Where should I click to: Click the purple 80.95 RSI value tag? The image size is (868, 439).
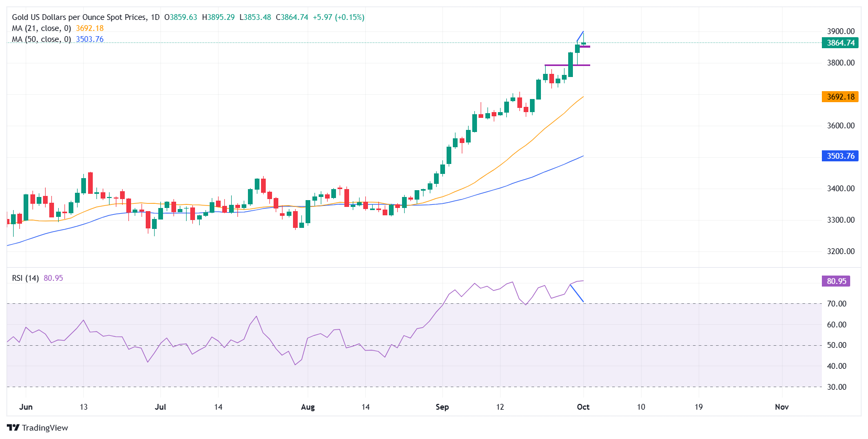pyautogui.click(x=836, y=281)
